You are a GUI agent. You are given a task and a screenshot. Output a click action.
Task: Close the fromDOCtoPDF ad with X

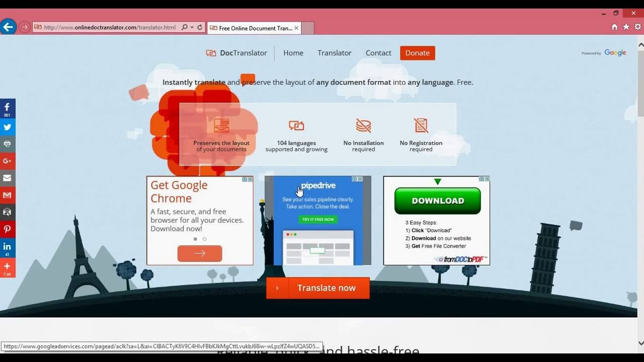click(x=487, y=179)
